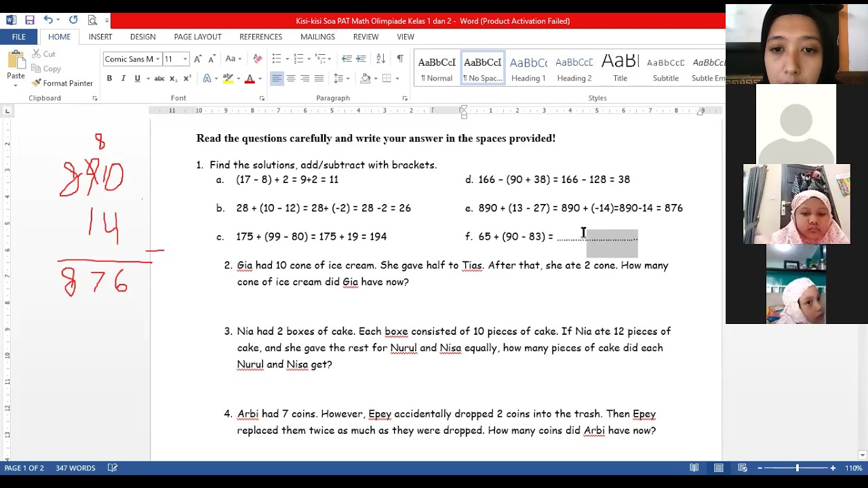Open the font size dropdown
868x488 pixels.
(x=184, y=59)
